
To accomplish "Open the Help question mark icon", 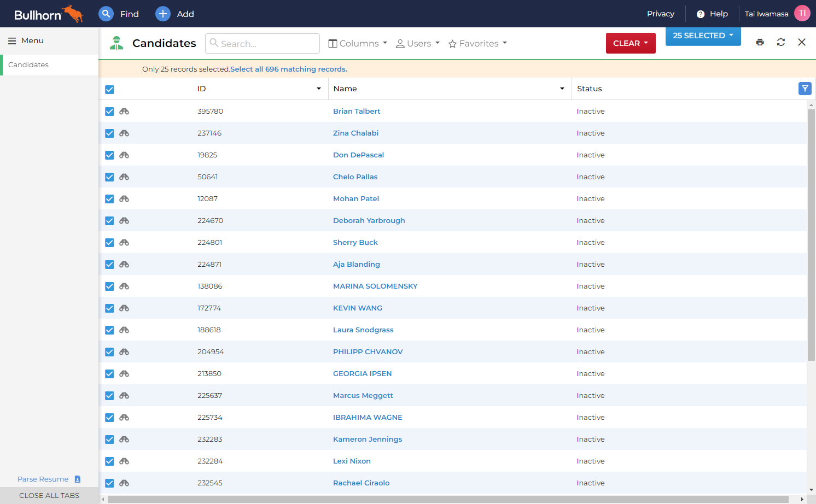I will click(701, 14).
